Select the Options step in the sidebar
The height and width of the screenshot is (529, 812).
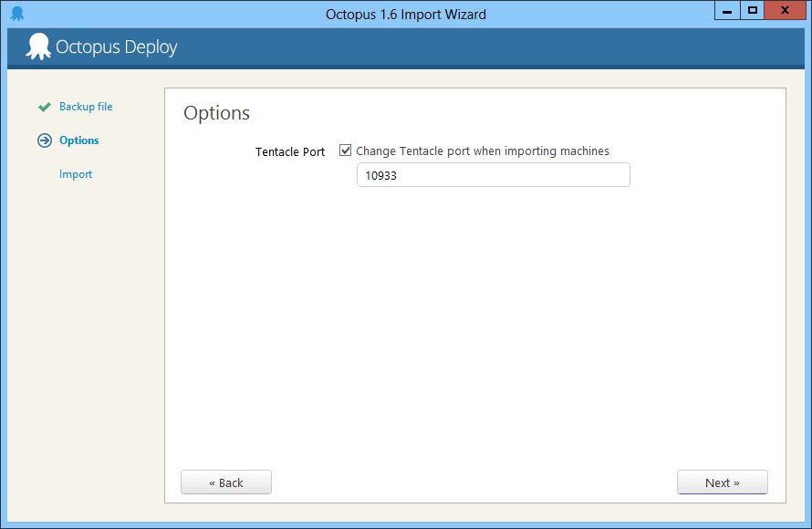pos(78,140)
